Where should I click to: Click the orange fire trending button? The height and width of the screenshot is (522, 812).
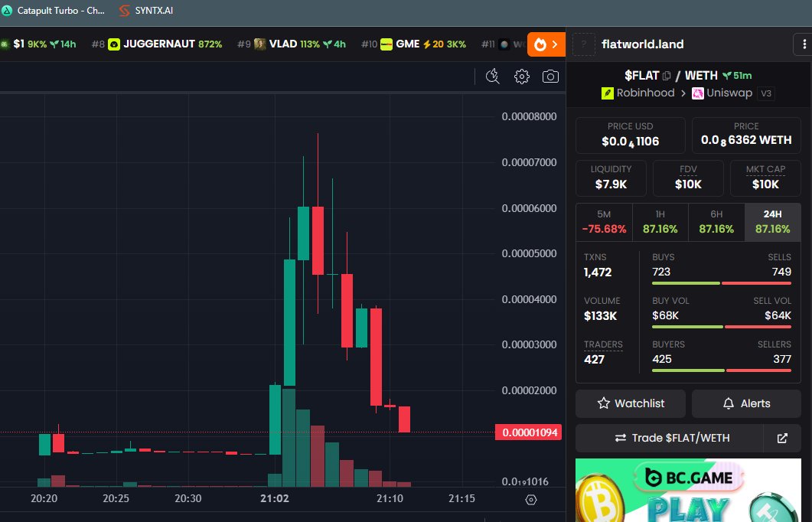[546, 44]
